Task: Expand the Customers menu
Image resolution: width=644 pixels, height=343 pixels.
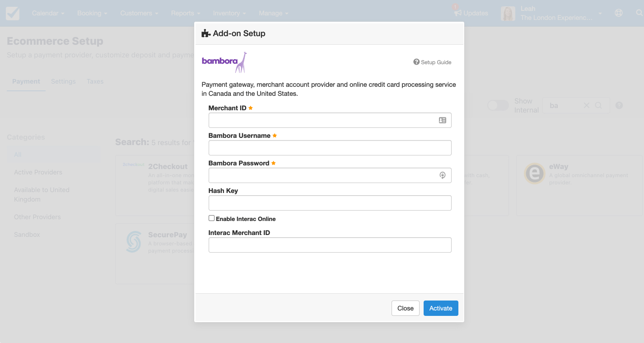Action: coord(139,13)
